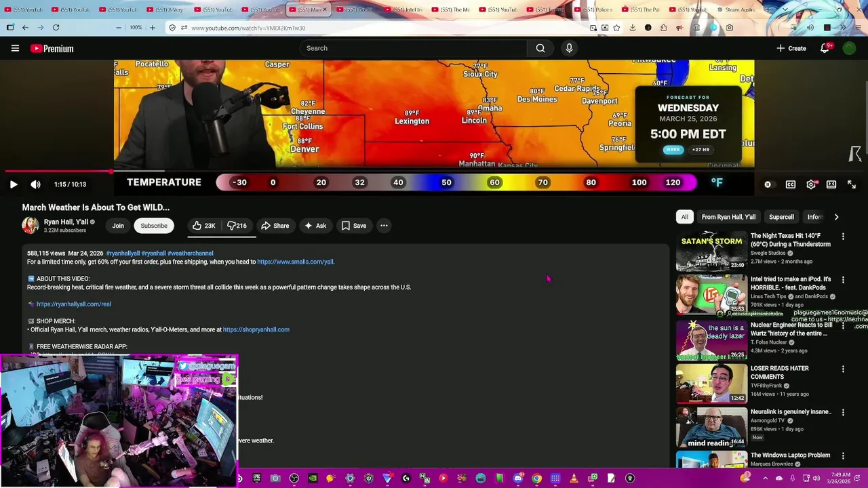Play the video
868x488 pixels.
click(x=14, y=184)
